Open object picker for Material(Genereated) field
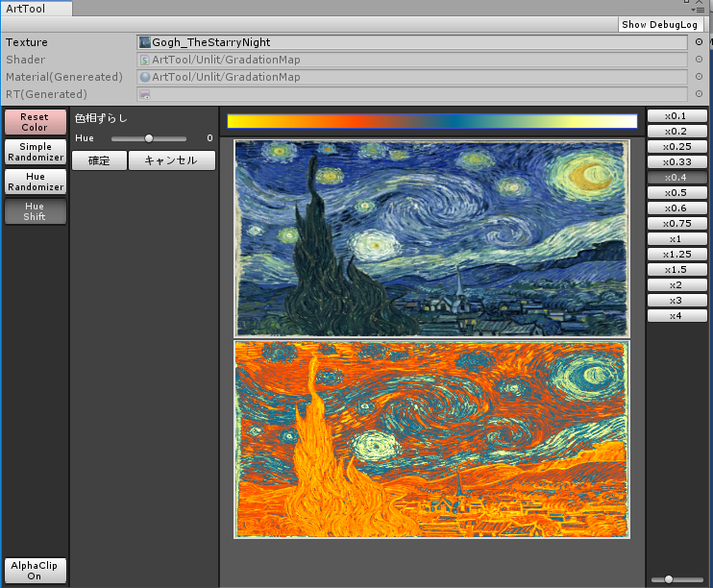The height and width of the screenshot is (588, 713). click(699, 77)
